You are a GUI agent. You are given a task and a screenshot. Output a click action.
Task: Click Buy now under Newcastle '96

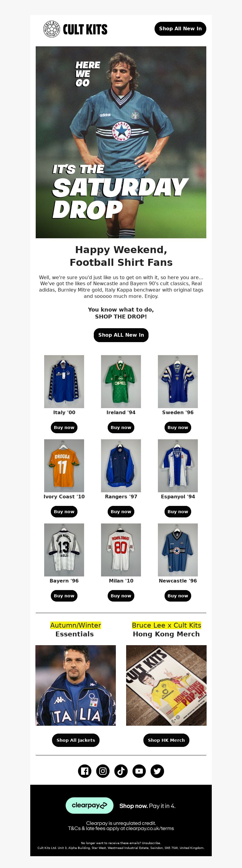(178, 596)
